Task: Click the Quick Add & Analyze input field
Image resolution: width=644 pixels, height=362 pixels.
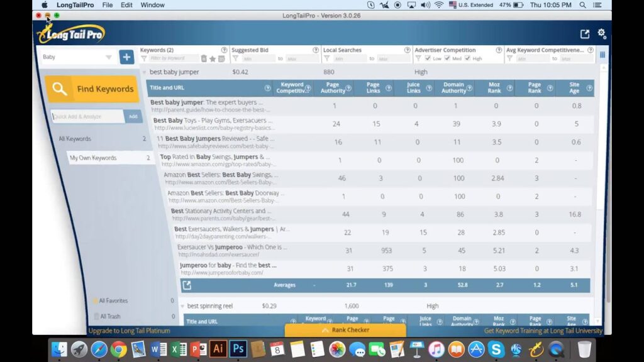Action: tap(88, 116)
